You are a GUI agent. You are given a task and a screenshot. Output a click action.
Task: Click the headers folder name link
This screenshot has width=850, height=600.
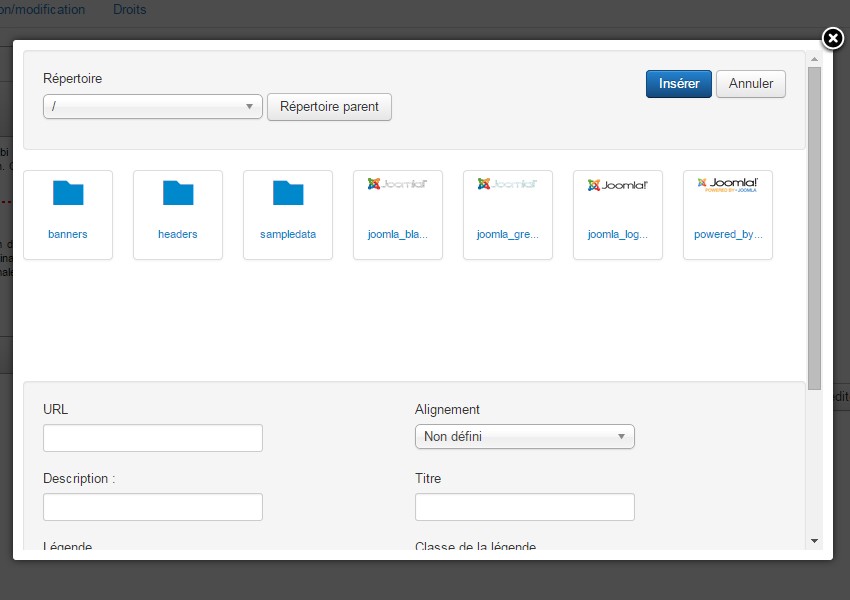178,234
